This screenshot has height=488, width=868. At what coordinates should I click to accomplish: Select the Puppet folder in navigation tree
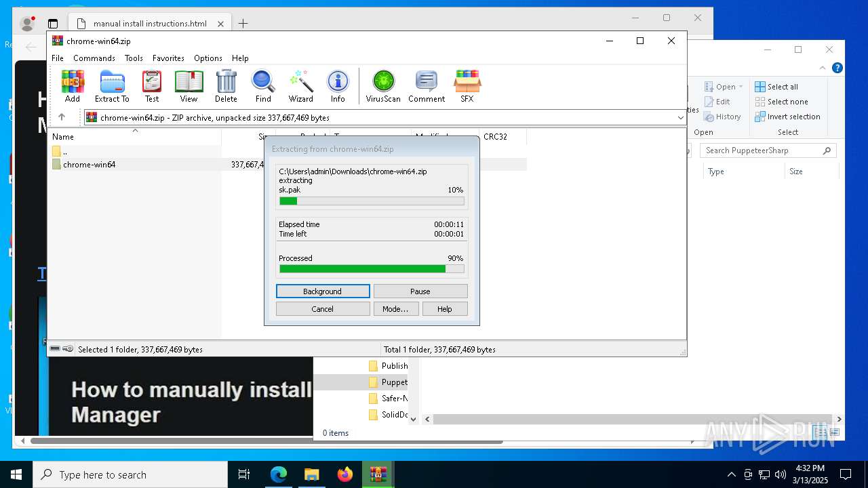click(x=388, y=382)
